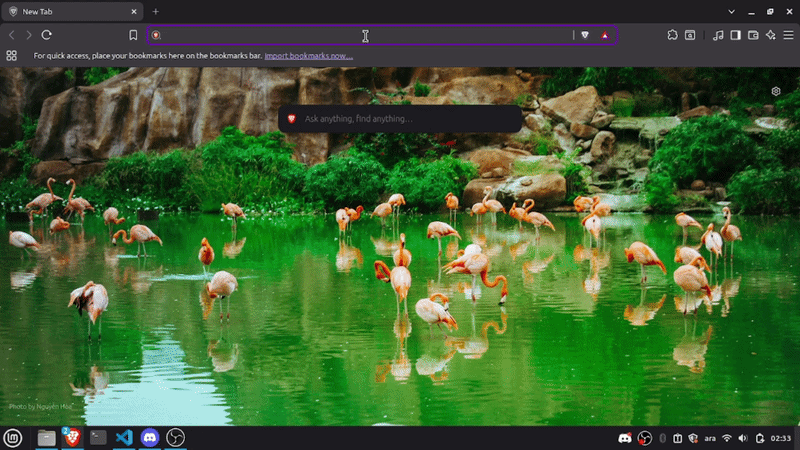Open the hamburger main menu
The width and height of the screenshot is (800, 450).
pyautogui.click(x=788, y=35)
